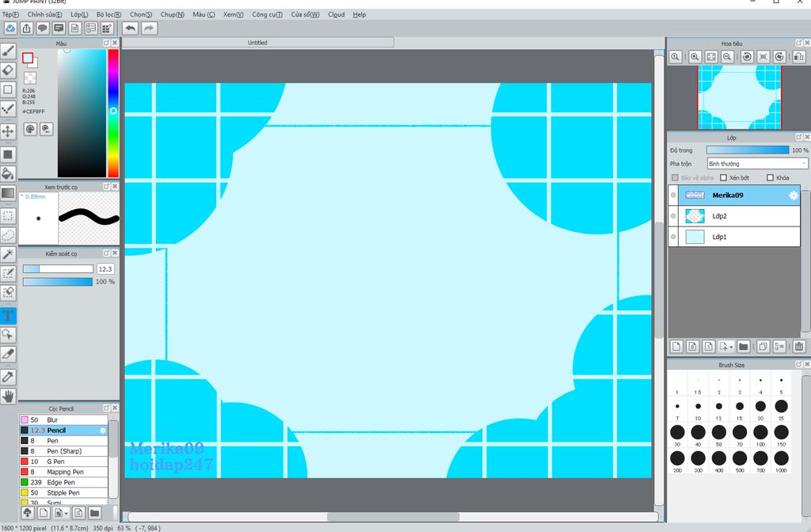Click duplicate layer icon in layer panel
The width and height of the screenshot is (811, 532).
click(763, 347)
